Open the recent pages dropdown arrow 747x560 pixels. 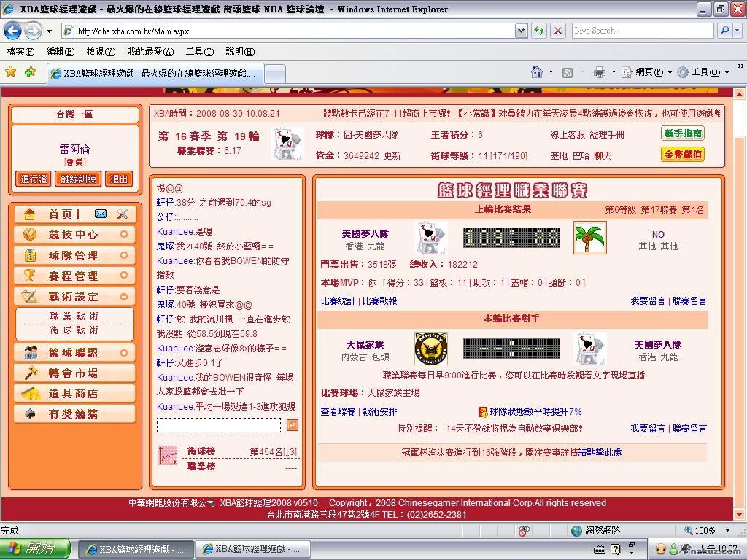click(49, 31)
